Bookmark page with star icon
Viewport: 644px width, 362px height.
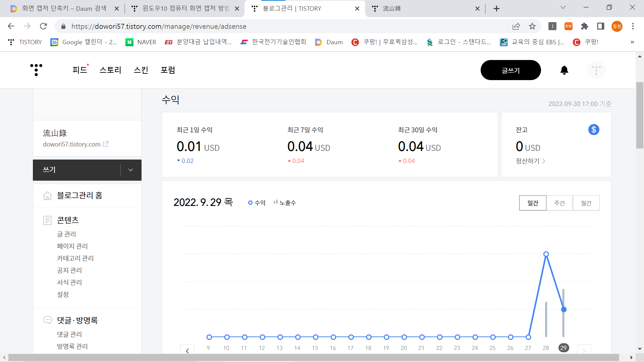click(x=532, y=26)
